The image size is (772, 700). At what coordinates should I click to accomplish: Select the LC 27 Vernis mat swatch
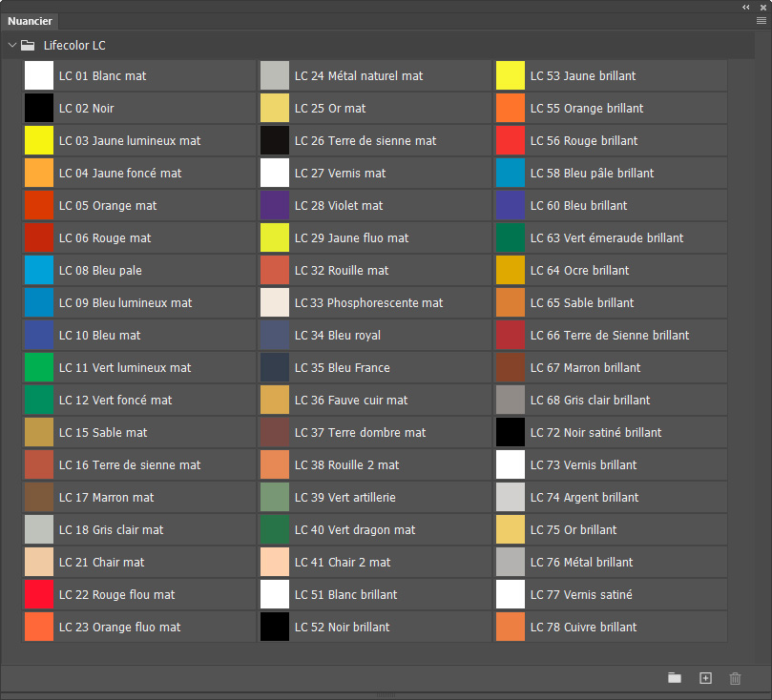pos(275,174)
